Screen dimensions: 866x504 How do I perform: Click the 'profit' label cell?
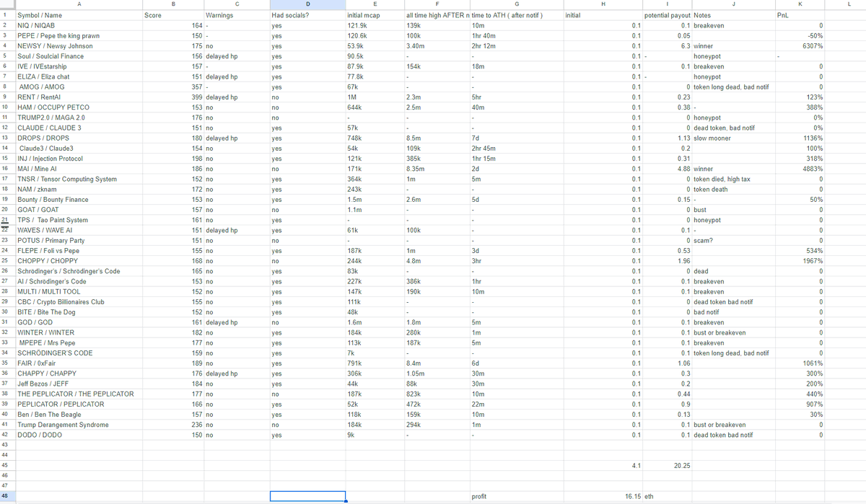click(x=478, y=496)
